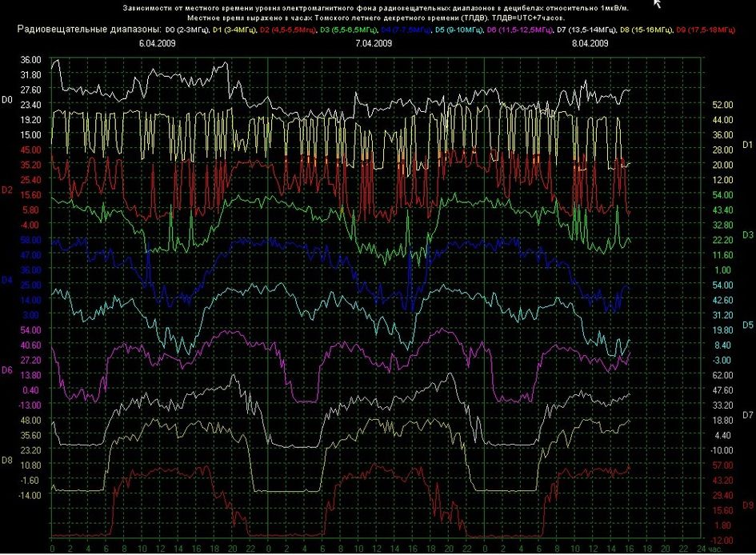Select the red D9 axis value "57.00"
756x555 pixels.
point(722,465)
